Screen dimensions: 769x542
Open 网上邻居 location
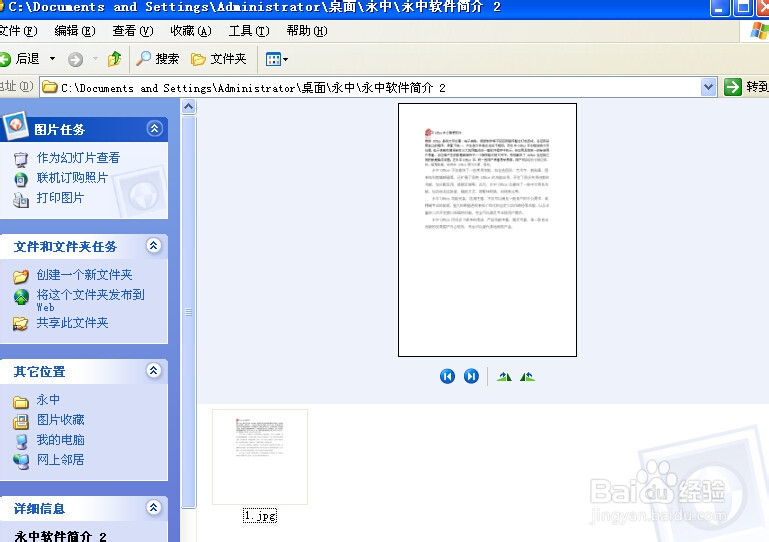(61, 460)
